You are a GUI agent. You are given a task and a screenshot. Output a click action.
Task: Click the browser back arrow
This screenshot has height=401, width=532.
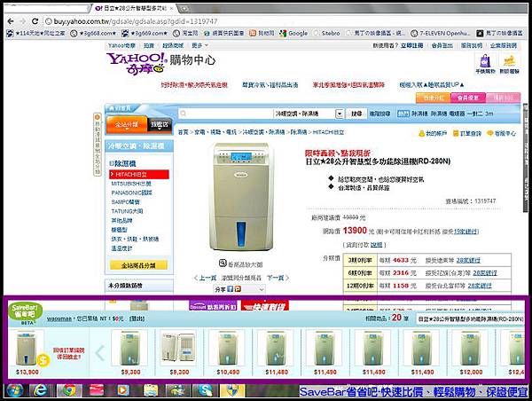[x=11, y=21]
